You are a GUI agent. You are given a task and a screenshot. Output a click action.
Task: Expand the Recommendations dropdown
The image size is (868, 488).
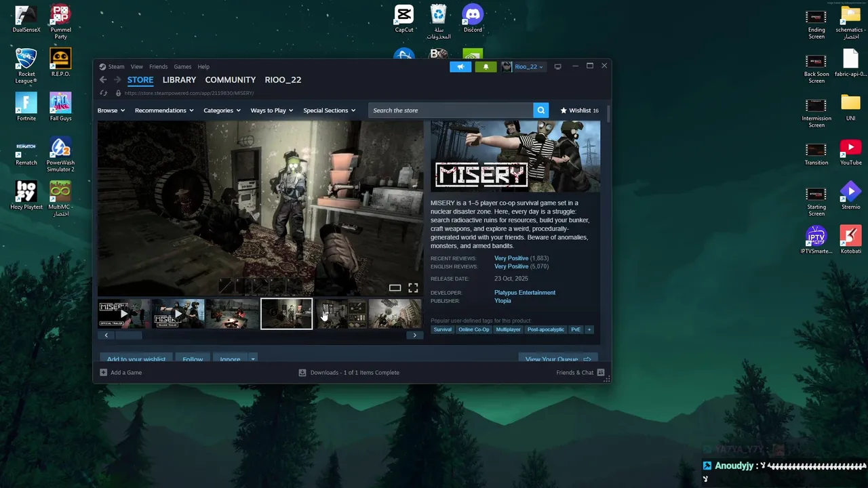[x=164, y=110]
